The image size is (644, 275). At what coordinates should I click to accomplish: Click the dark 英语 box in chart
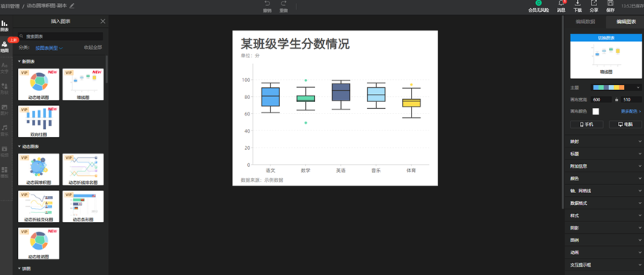pyautogui.click(x=341, y=92)
